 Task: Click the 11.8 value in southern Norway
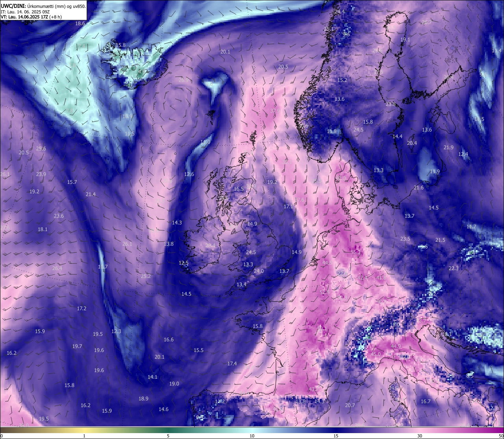coord(332,131)
